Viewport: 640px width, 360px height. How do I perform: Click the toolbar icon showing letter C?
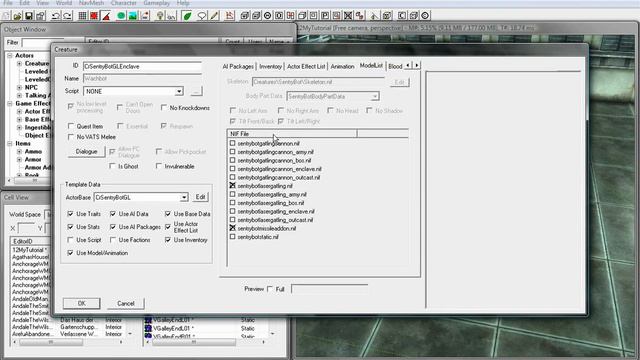pyautogui.click(x=402, y=16)
